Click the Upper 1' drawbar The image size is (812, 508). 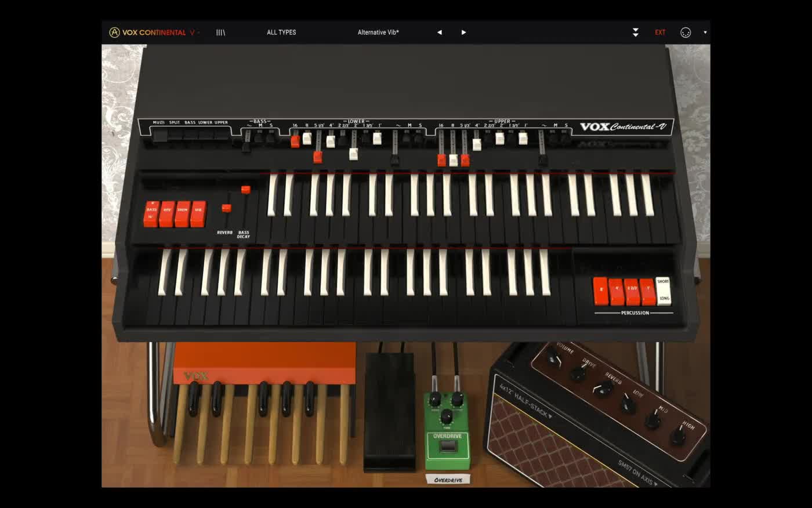click(523, 138)
